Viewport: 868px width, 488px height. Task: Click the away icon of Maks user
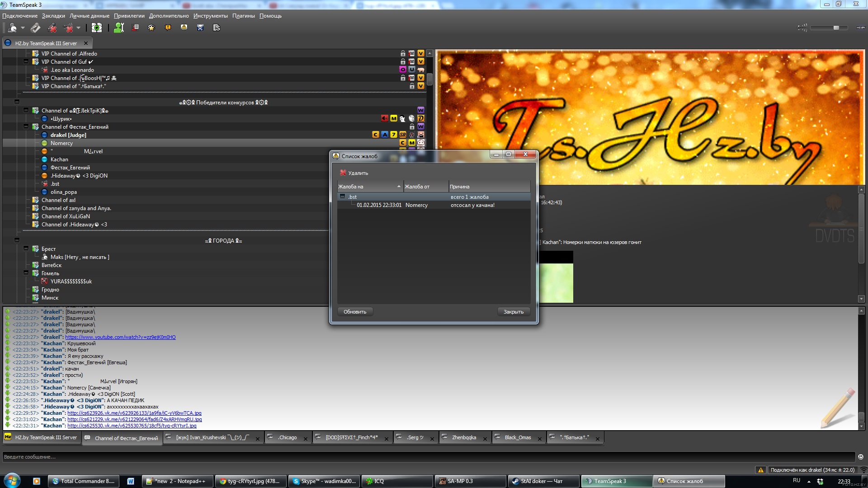pos(45,257)
